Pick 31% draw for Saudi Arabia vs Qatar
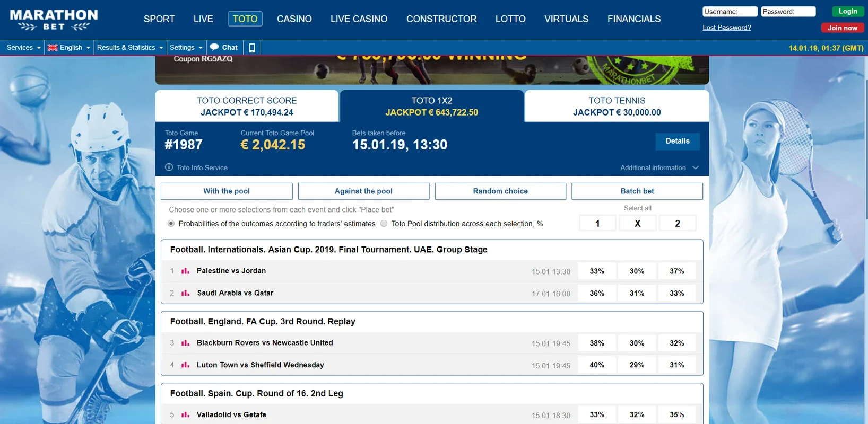The height and width of the screenshot is (424, 868). tap(637, 294)
